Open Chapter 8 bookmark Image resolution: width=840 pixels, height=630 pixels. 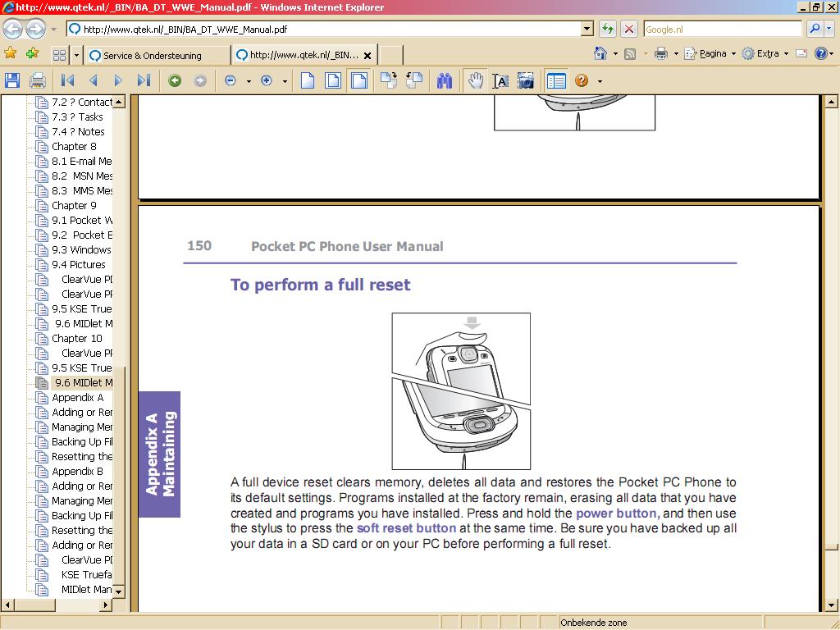coord(74,146)
